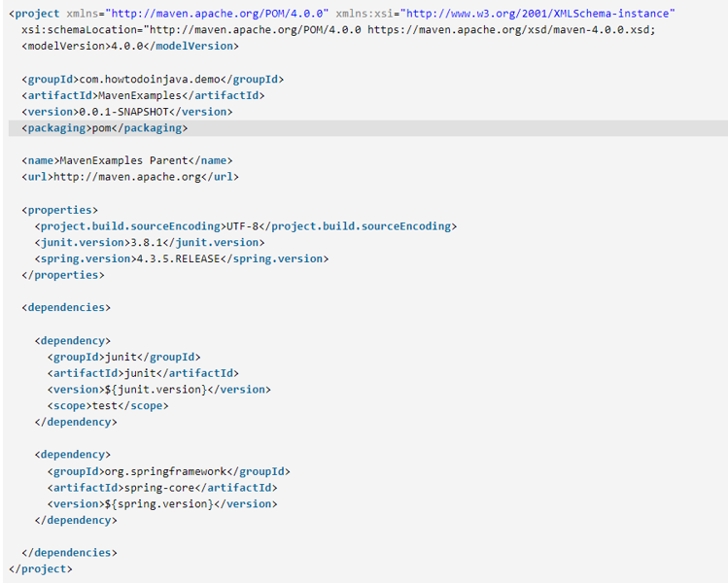The height and width of the screenshot is (584, 728).
Task: Click the closing dependencies tag
Action: click(x=69, y=553)
